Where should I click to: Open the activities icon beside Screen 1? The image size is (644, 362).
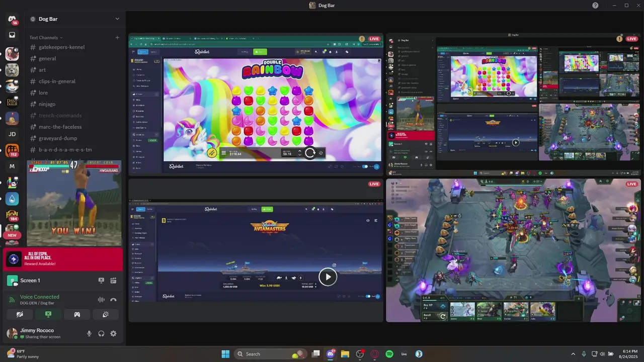click(113, 281)
